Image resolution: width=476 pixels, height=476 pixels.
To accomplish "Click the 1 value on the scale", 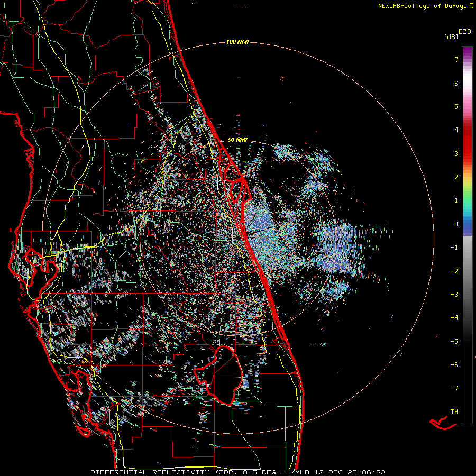I will [456, 200].
